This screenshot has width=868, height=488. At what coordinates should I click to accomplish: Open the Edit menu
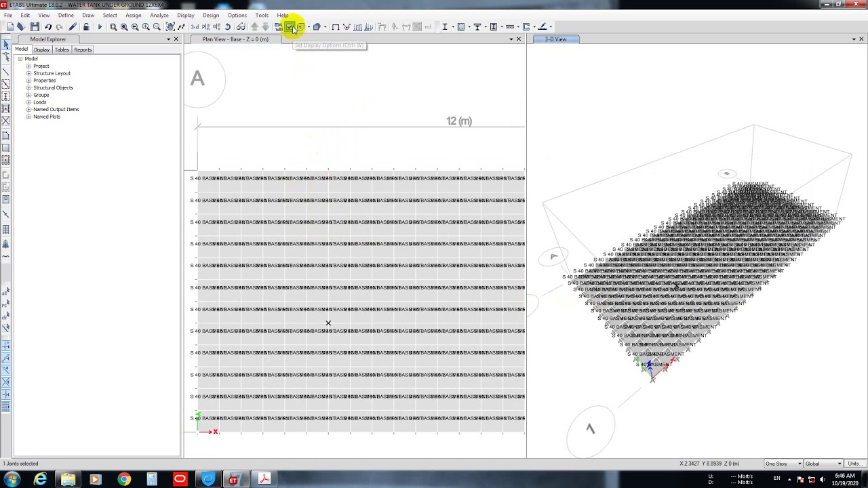[x=25, y=15]
